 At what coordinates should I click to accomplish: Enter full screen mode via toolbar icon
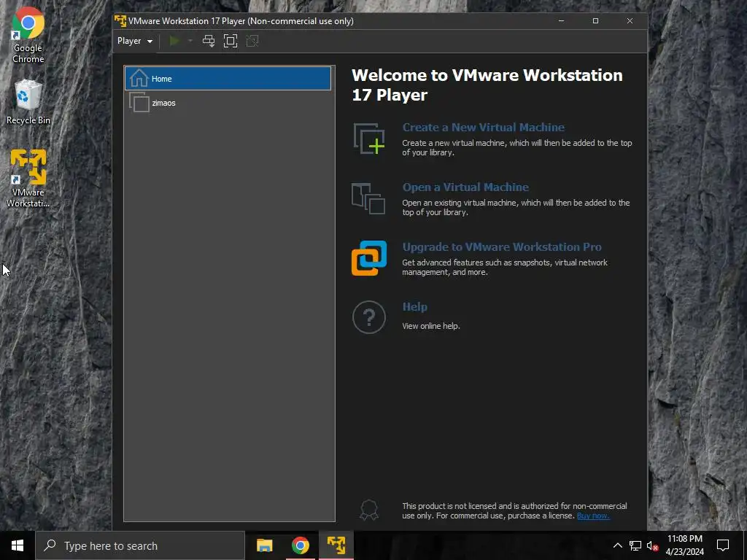click(231, 41)
